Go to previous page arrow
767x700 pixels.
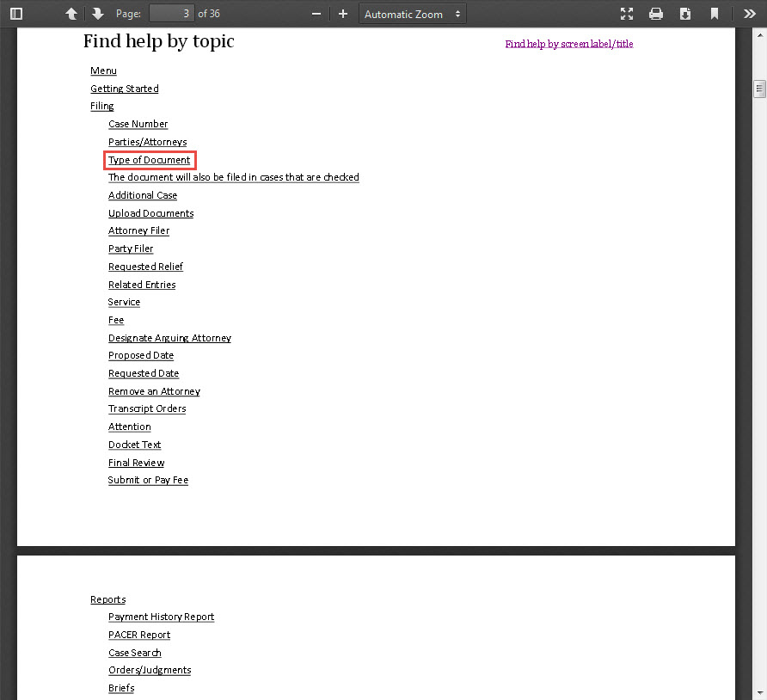pos(71,14)
